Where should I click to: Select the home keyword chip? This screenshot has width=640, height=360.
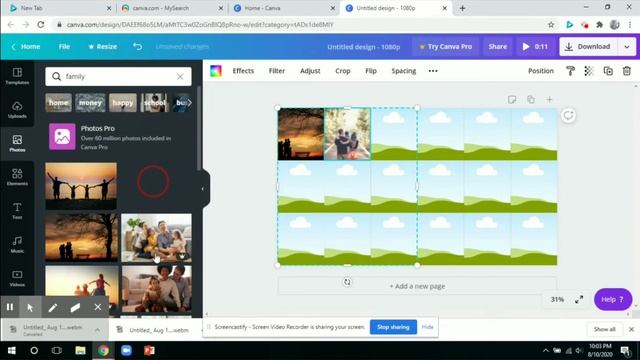[58, 102]
